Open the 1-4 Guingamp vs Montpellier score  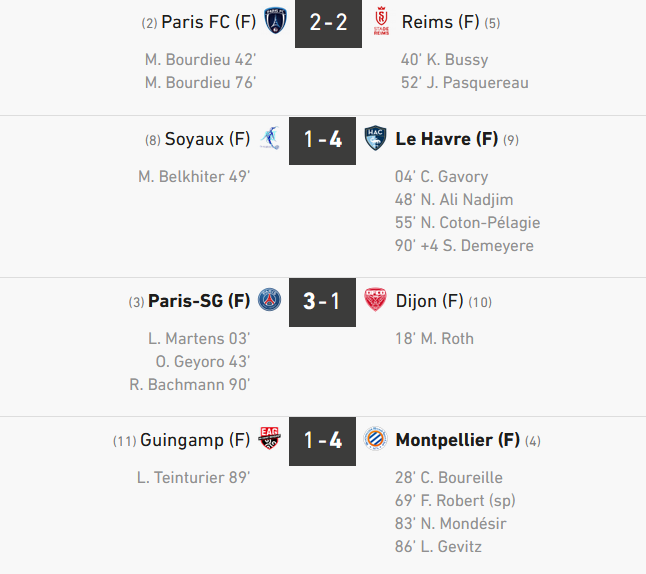tap(323, 441)
